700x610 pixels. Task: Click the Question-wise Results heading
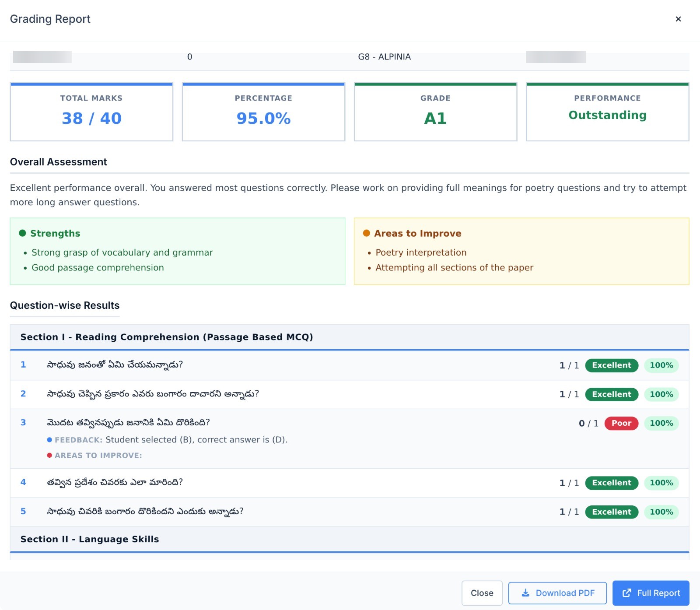click(x=65, y=305)
